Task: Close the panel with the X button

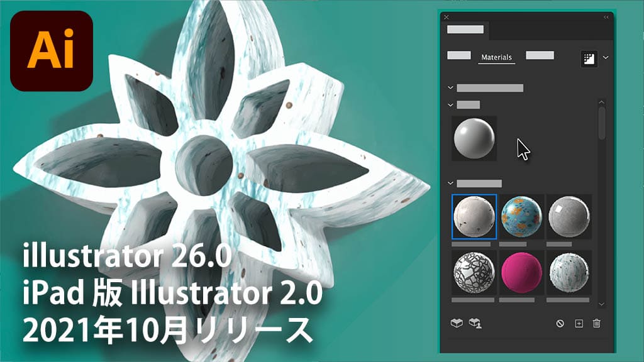Action: (x=447, y=17)
